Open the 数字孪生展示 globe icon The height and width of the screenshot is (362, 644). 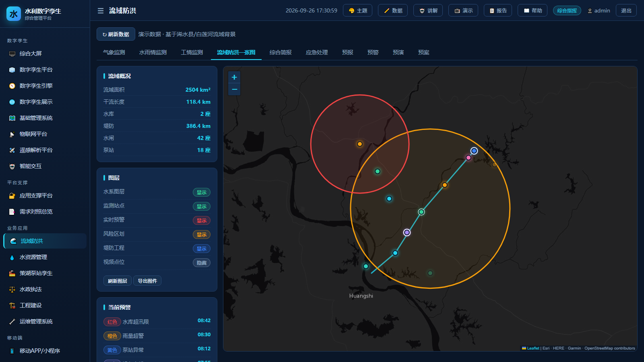coord(12,102)
